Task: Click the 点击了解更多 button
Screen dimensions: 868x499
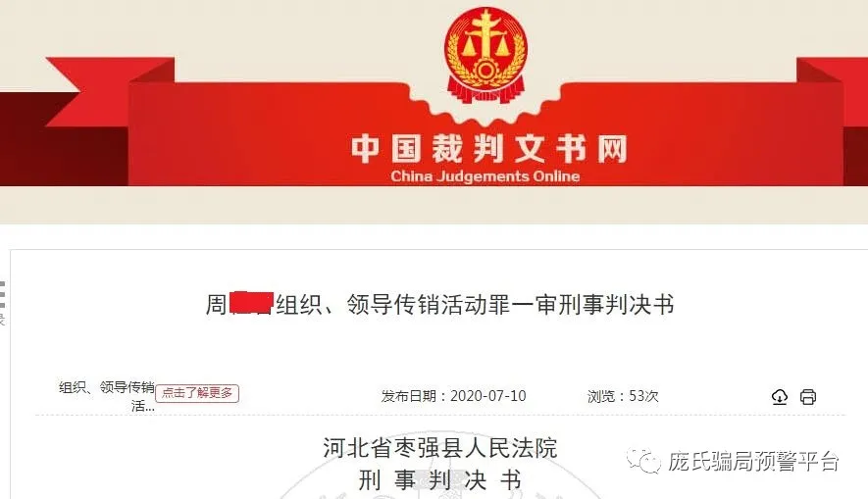Action: click(197, 393)
